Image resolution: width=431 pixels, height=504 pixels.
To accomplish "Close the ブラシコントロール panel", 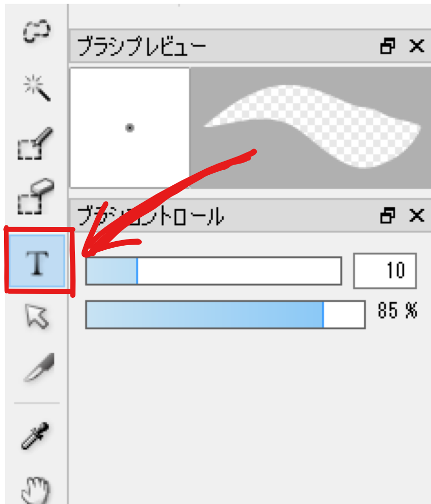I will (x=416, y=216).
